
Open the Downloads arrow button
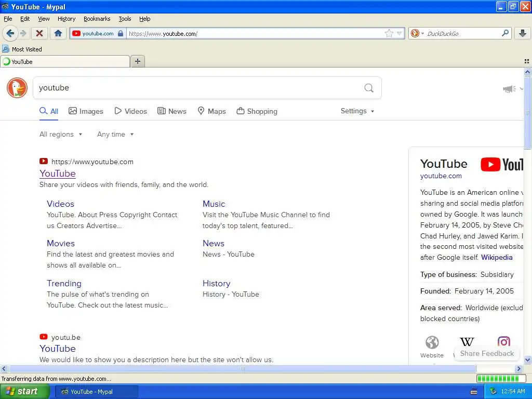(x=523, y=33)
